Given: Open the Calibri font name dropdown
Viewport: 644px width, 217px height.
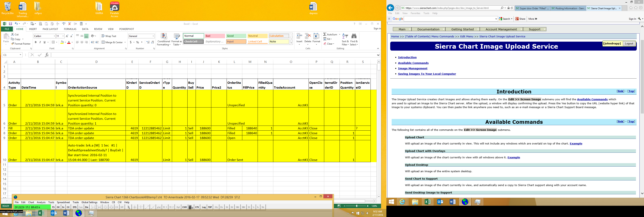Looking at the screenshot, I should [x=54, y=36].
